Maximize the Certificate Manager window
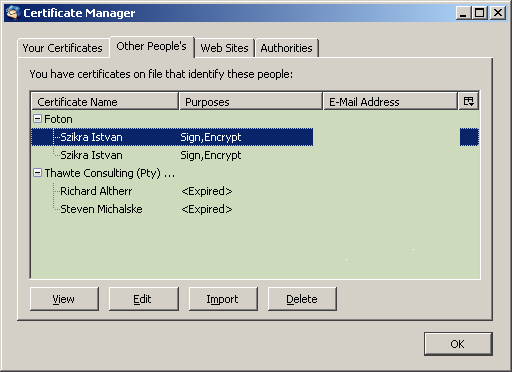The width and height of the screenshot is (512, 372). [480, 13]
